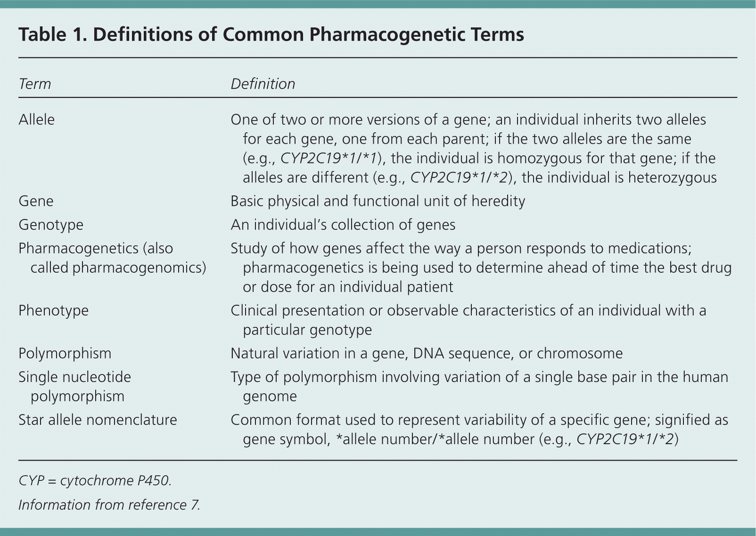Image resolution: width=756 pixels, height=536 pixels.
Task: Click the footnote "CYP = cytochrome P450."
Action: 95,480
